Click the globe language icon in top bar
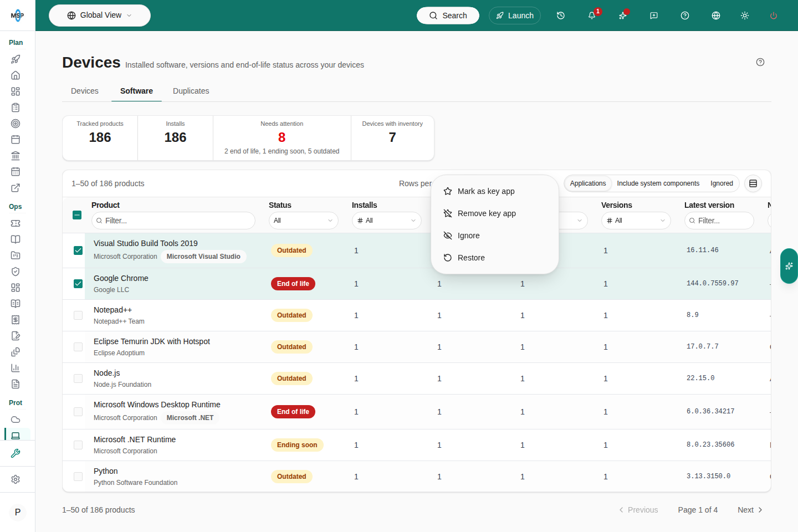Image resolution: width=798 pixels, height=532 pixels. tap(716, 16)
